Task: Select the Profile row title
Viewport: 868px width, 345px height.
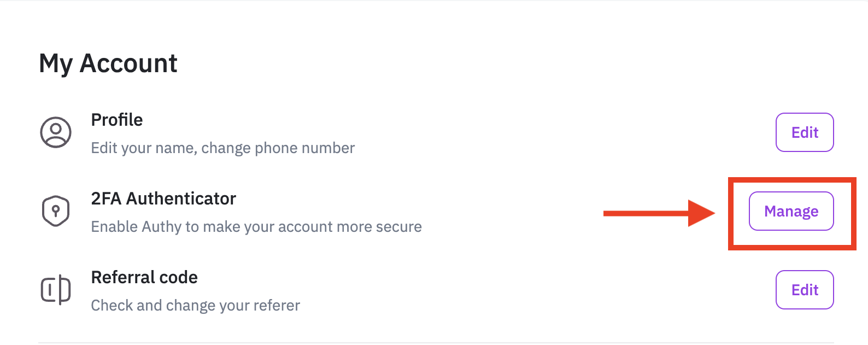Action: [117, 120]
